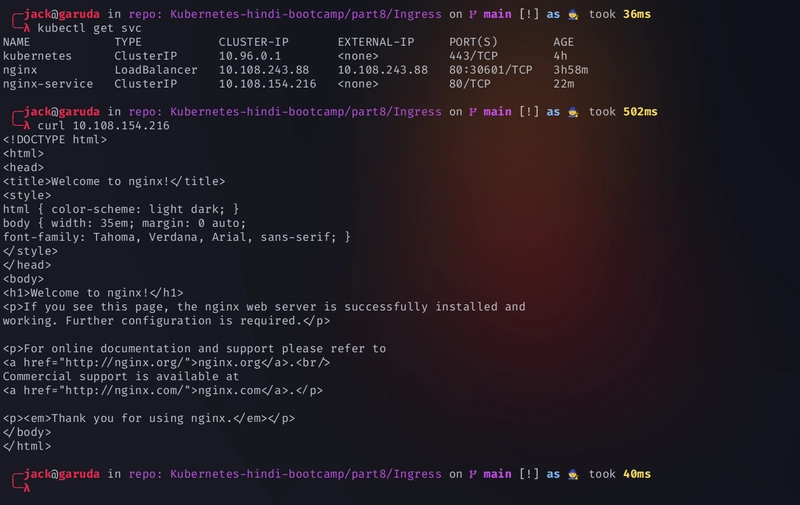Click the repo path in the last prompt line
Screen dimensions: 800x505
306,474
